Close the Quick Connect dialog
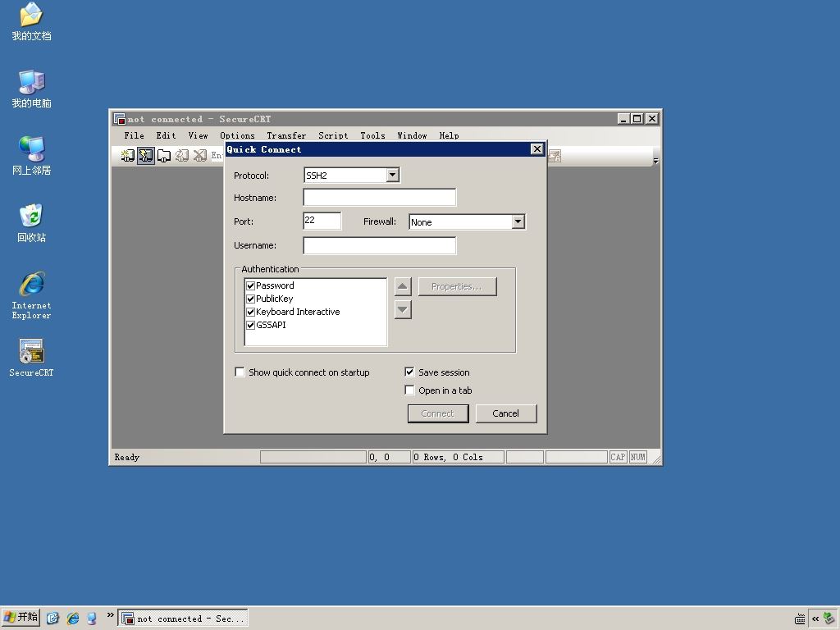840x630 pixels. click(x=536, y=149)
